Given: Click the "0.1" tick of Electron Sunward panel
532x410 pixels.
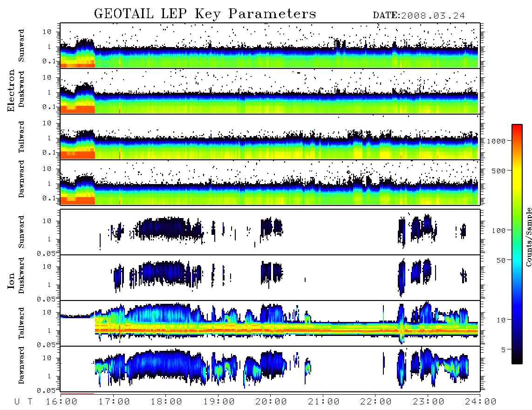Looking at the screenshot, I should (49, 61).
